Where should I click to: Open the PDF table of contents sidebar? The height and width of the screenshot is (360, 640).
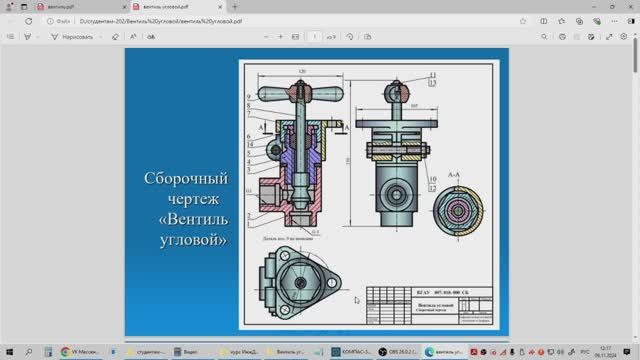coord(11,37)
